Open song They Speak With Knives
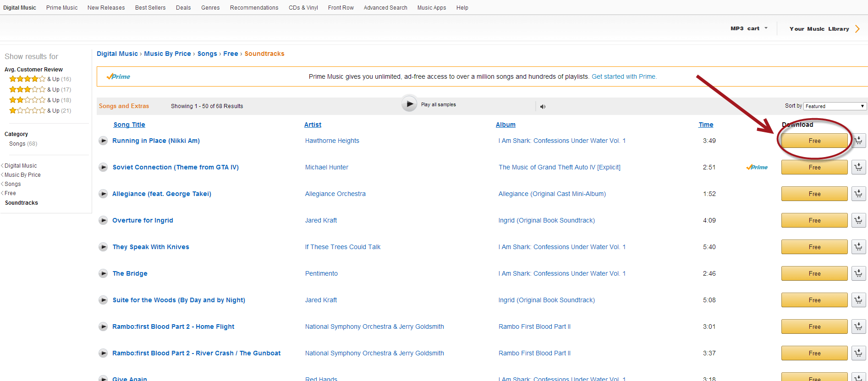Image resolution: width=868 pixels, height=381 pixels. pyautogui.click(x=151, y=247)
